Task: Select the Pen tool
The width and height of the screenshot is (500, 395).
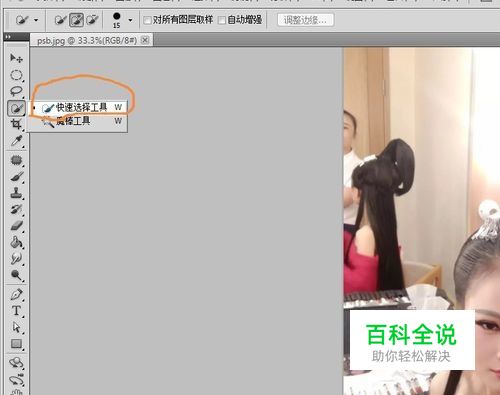Action: coord(16,294)
